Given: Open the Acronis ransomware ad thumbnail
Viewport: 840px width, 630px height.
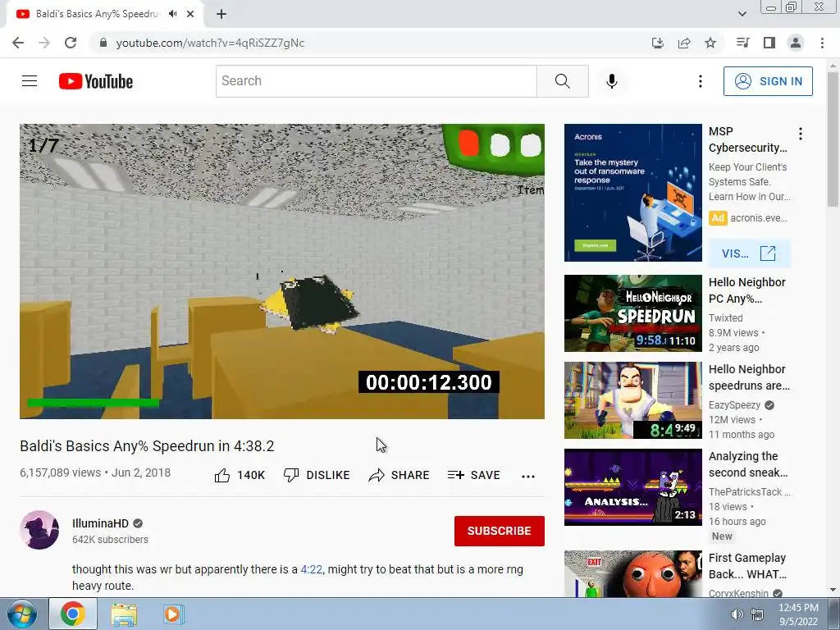Looking at the screenshot, I should pyautogui.click(x=632, y=193).
